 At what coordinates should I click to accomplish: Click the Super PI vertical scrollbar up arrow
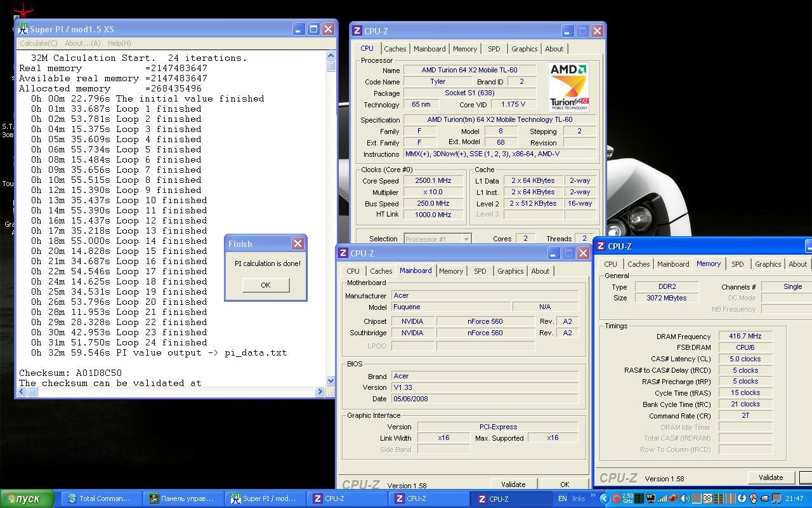[331, 57]
